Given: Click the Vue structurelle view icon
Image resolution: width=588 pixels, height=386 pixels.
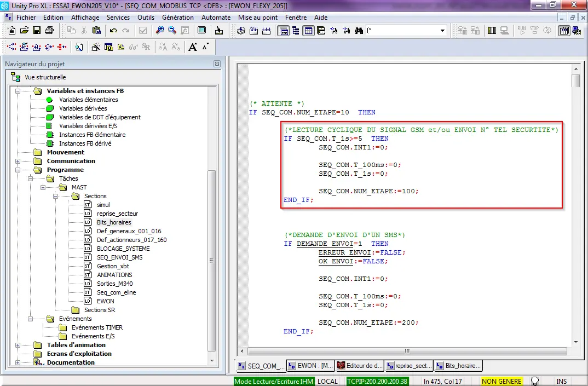Looking at the screenshot, I should click(15, 77).
